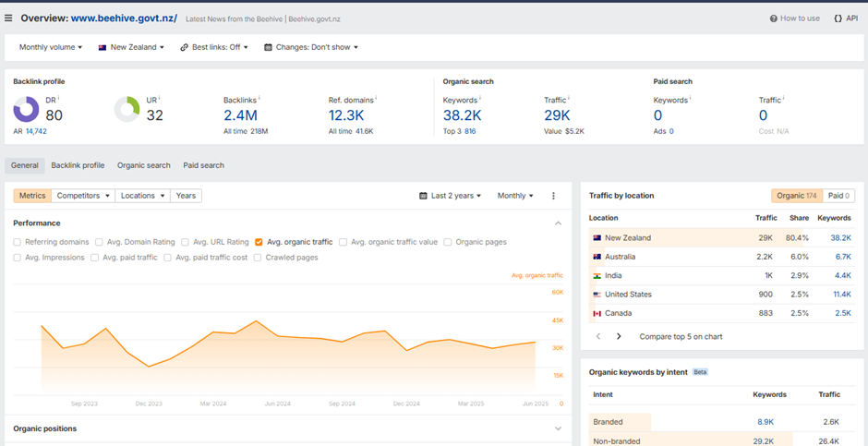Open the www.beehive.govt.nz link

(124, 18)
